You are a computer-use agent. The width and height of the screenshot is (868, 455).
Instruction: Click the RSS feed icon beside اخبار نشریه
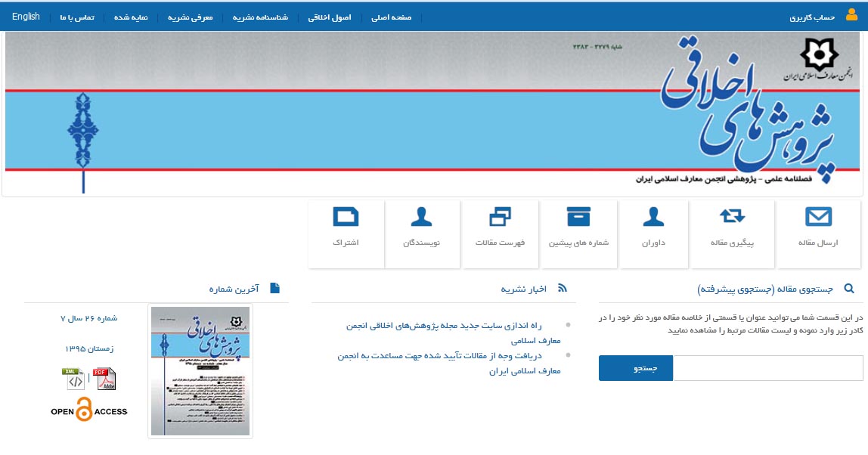point(563,288)
